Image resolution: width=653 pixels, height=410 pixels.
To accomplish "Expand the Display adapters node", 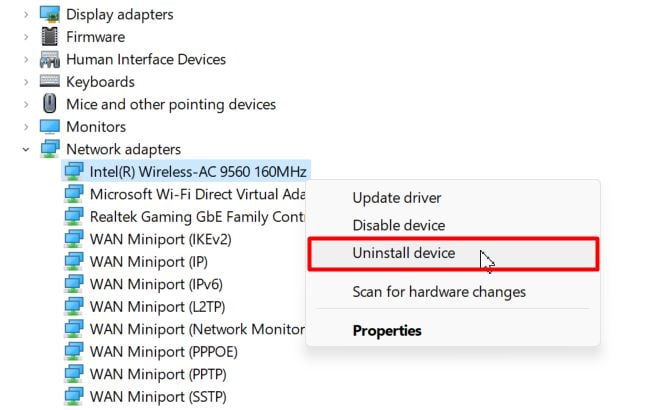I will pyautogui.click(x=26, y=15).
